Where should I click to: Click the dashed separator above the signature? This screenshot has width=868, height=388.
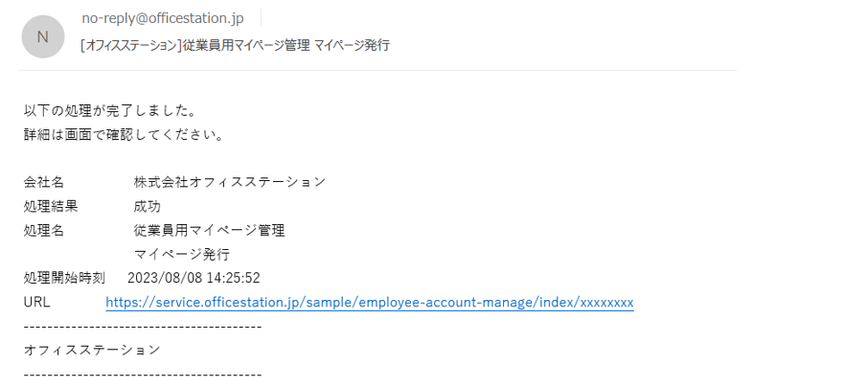click(x=142, y=327)
